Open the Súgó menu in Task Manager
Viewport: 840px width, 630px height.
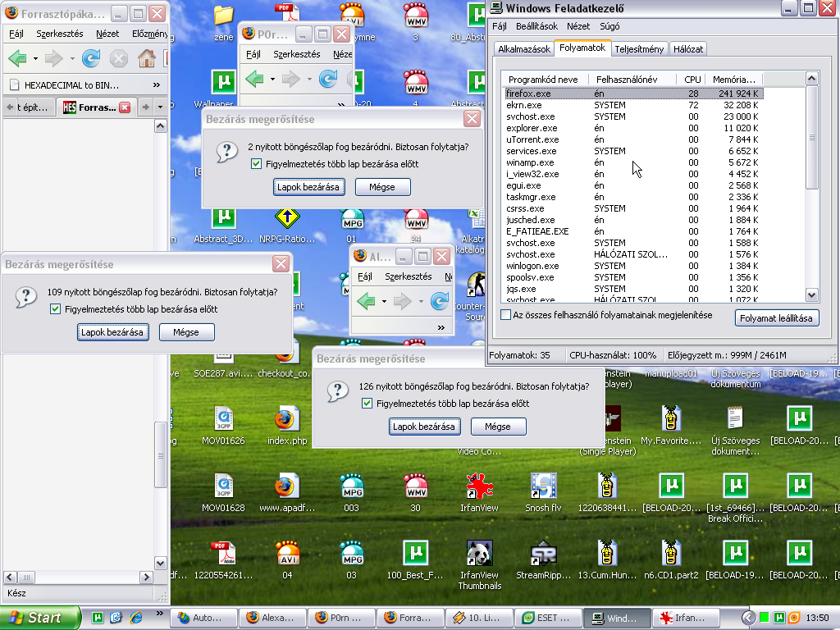[609, 26]
